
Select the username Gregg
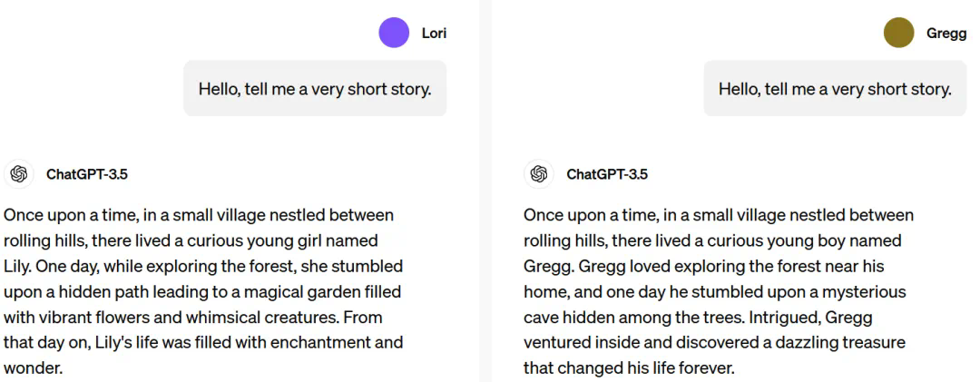pos(946,34)
